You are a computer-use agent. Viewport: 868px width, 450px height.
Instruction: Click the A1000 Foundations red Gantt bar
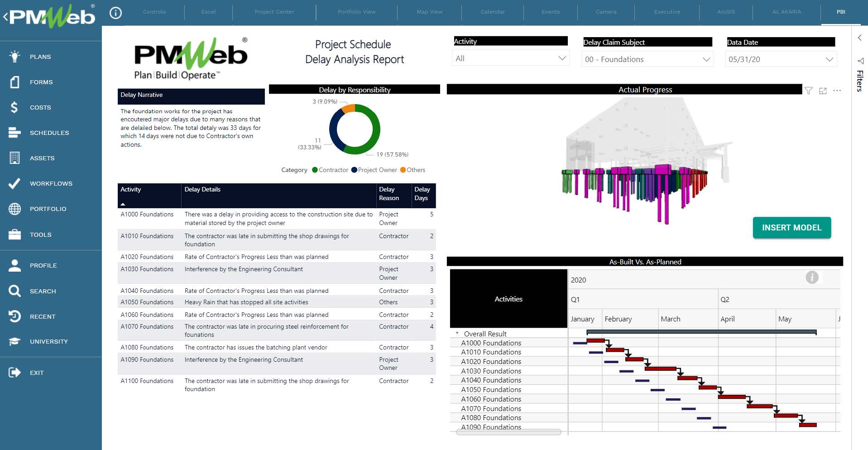pyautogui.click(x=595, y=340)
